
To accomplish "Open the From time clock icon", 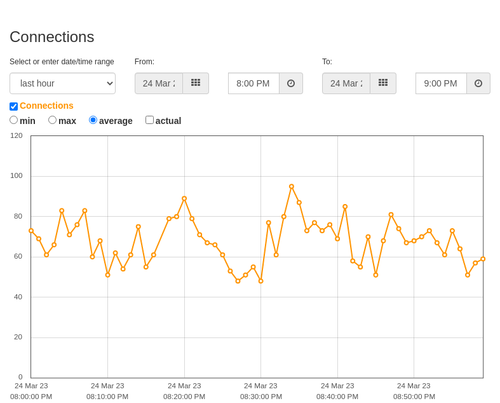I will [291, 83].
